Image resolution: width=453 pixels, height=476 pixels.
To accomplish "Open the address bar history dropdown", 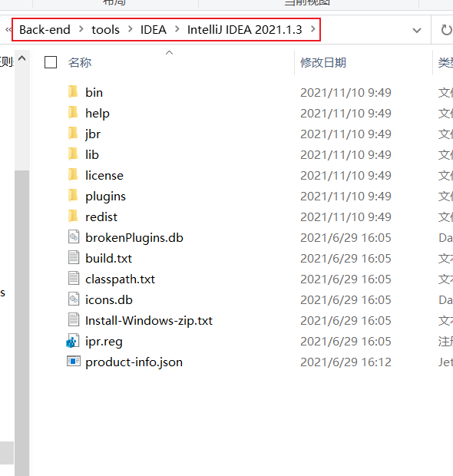I will point(417,30).
